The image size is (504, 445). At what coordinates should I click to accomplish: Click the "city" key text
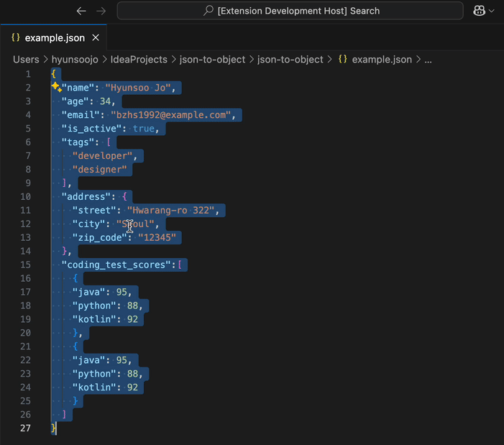89,224
